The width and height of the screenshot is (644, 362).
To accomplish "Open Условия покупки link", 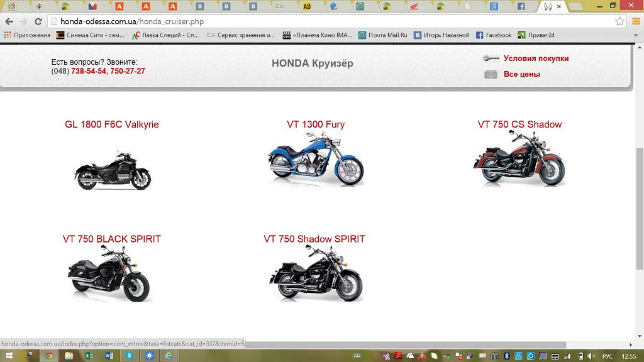I will [536, 58].
